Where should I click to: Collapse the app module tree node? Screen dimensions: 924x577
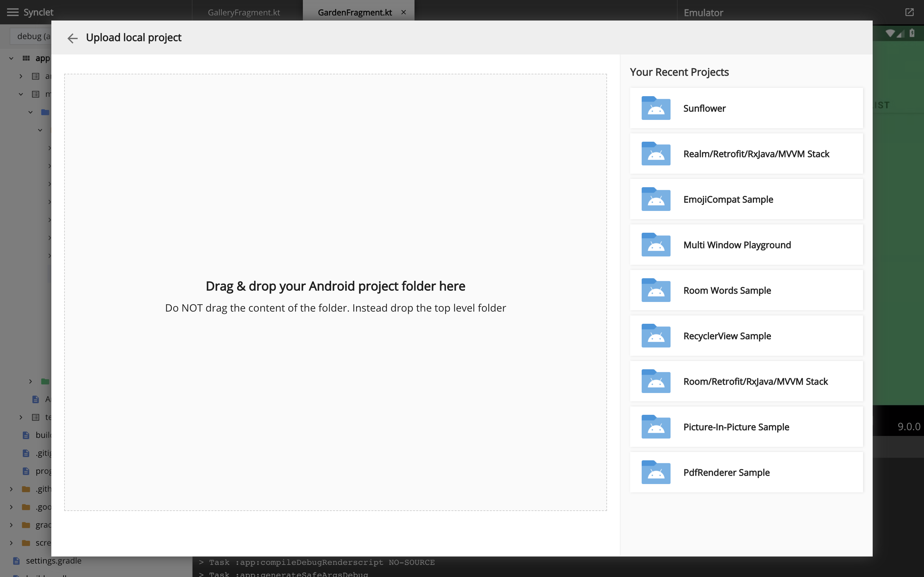click(x=11, y=58)
